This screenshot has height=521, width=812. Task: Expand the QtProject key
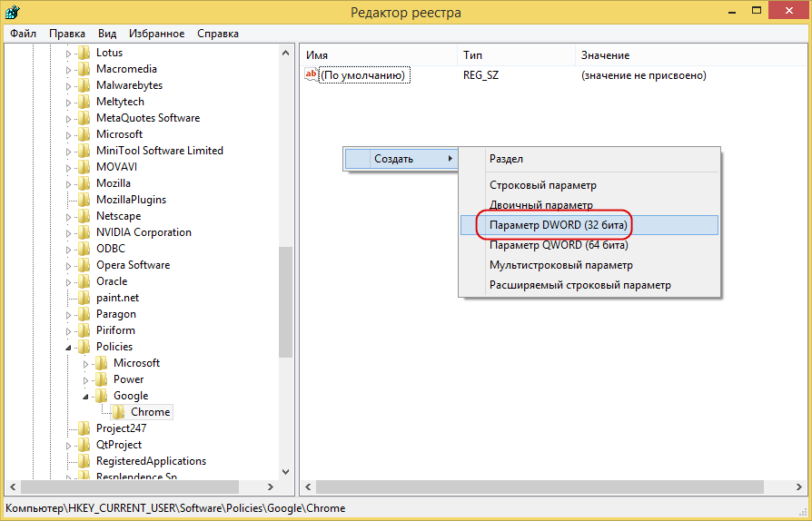(x=69, y=446)
